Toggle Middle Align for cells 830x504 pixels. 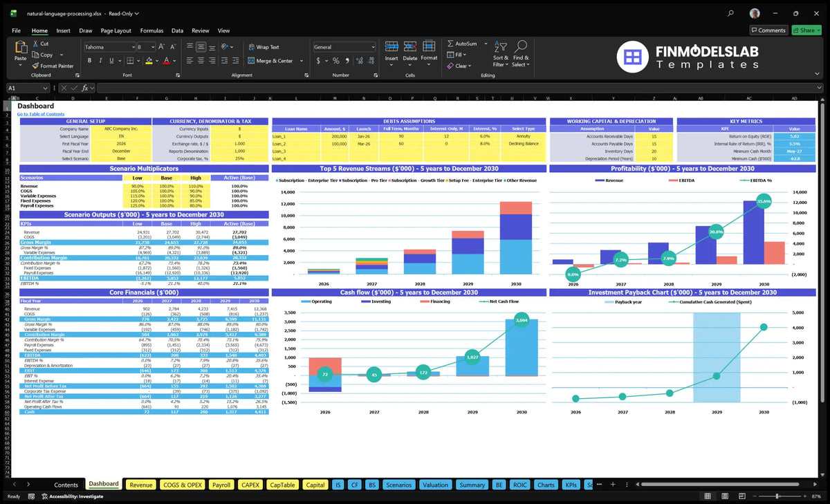click(x=201, y=47)
